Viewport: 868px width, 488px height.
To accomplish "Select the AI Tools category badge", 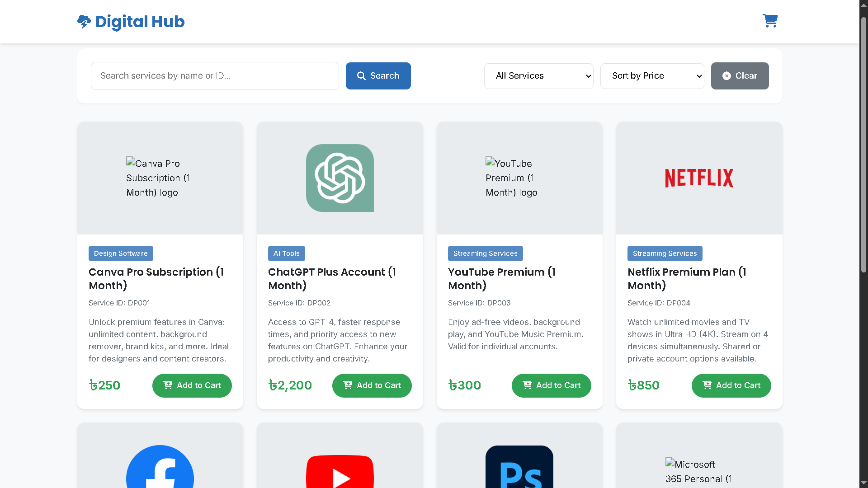I will pos(286,253).
